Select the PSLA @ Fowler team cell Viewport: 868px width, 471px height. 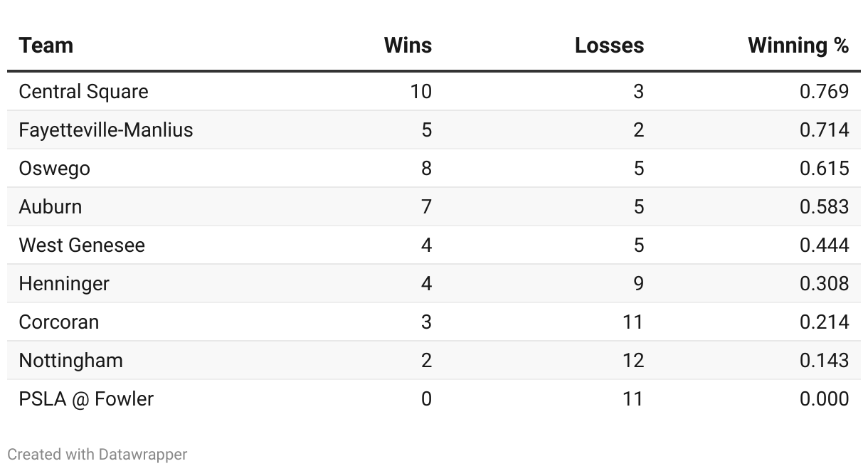85,399
